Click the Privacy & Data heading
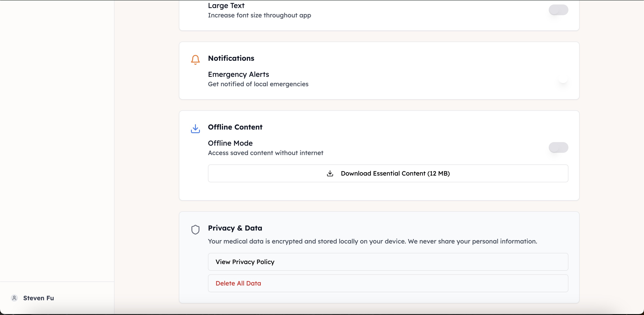This screenshot has height=315, width=644. point(235,228)
